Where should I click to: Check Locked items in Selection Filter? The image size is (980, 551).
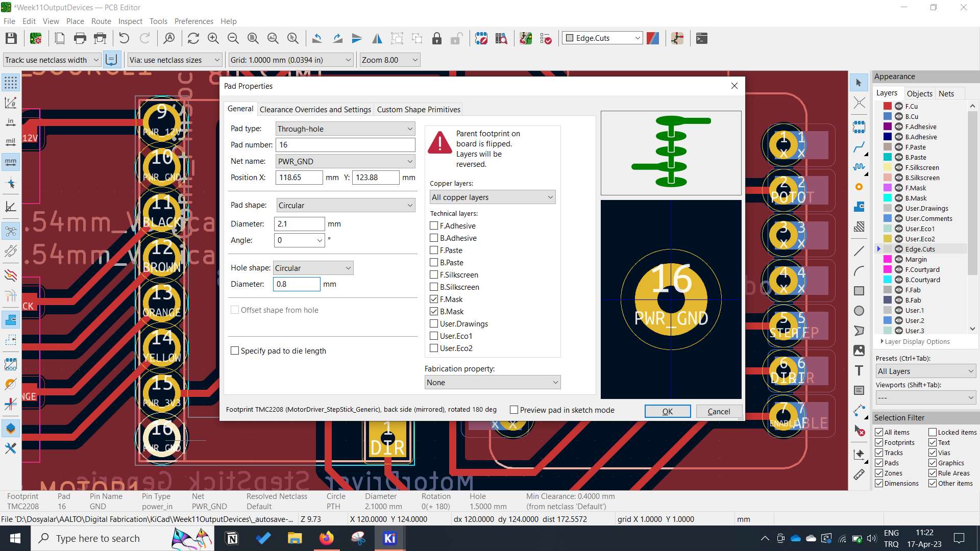click(x=933, y=432)
